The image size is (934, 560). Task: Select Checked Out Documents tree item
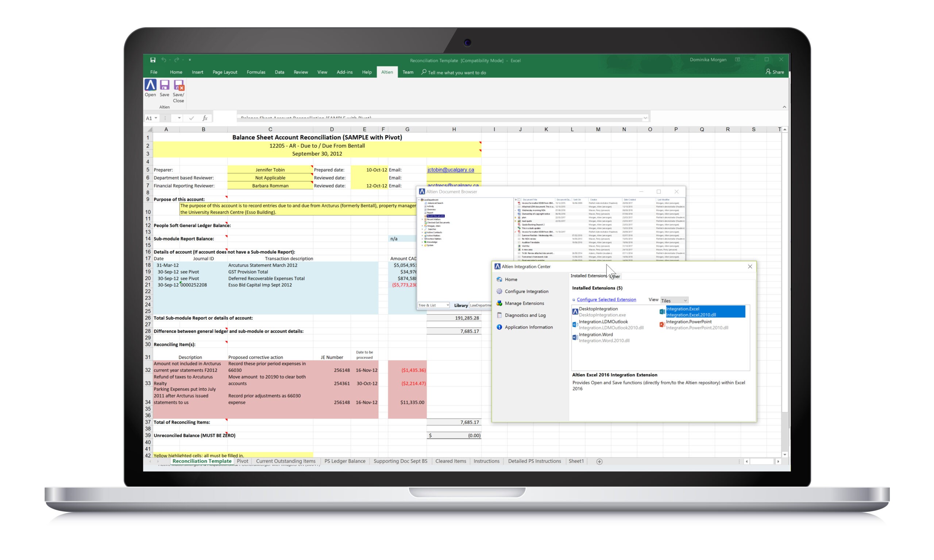tap(438, 223)
